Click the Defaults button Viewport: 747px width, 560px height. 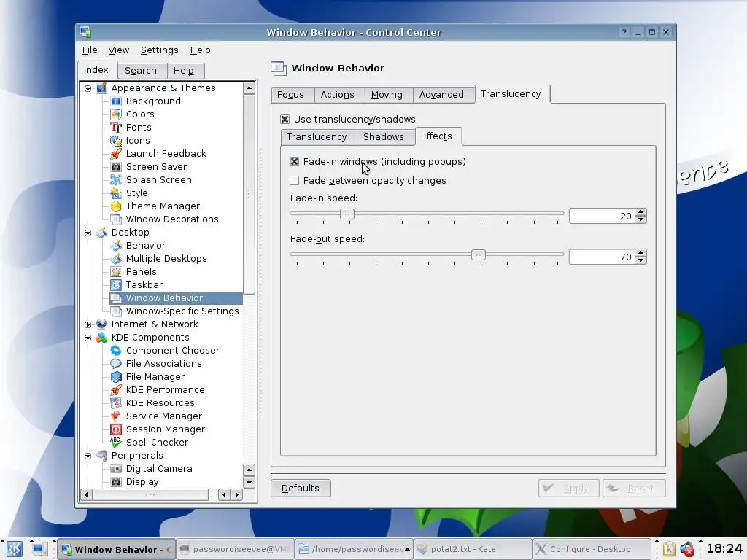pyautogui.click(x=301, y=488)
